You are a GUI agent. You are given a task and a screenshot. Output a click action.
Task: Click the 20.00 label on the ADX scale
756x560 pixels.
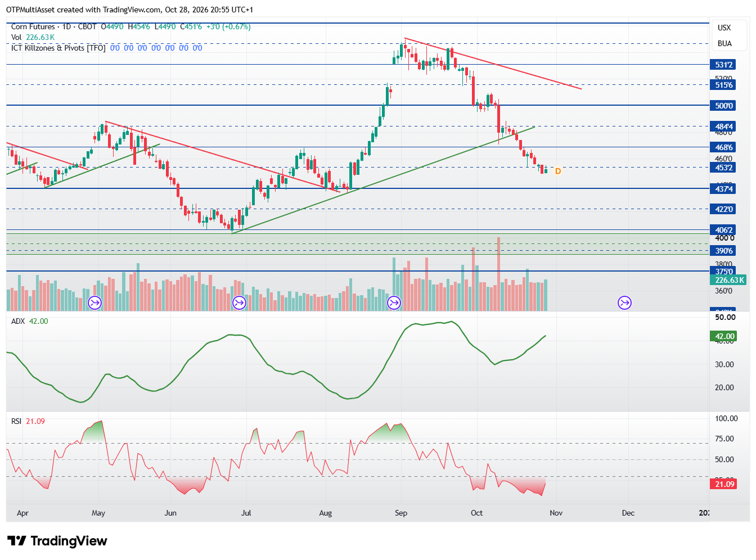[724, 387]
